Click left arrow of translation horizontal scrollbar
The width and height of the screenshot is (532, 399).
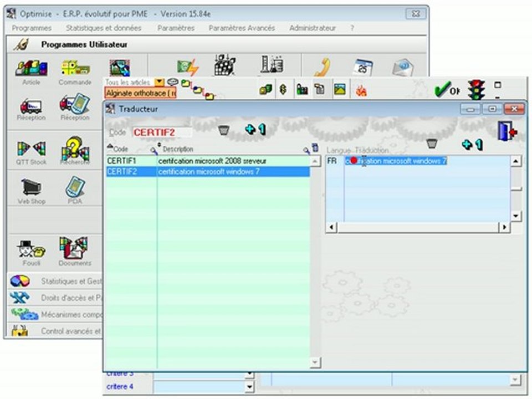tap(331, 227)
